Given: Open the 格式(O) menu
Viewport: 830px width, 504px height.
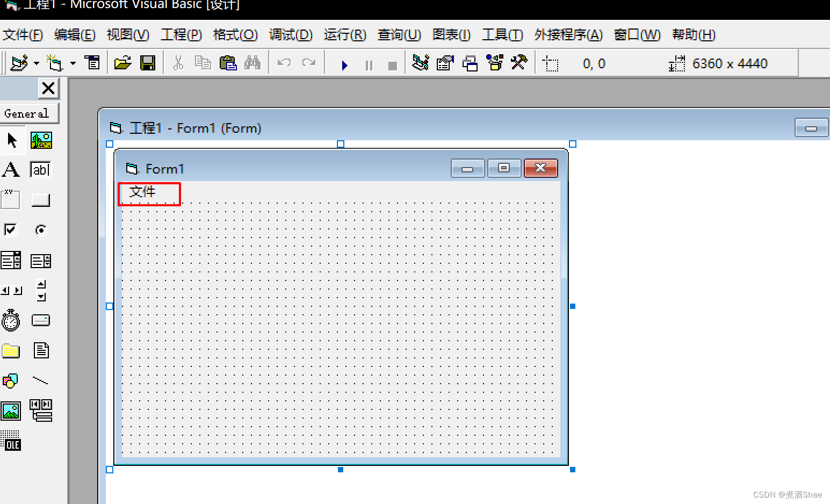Looking at the screenshot, I should pyautogui.click(x=235, y=35).
